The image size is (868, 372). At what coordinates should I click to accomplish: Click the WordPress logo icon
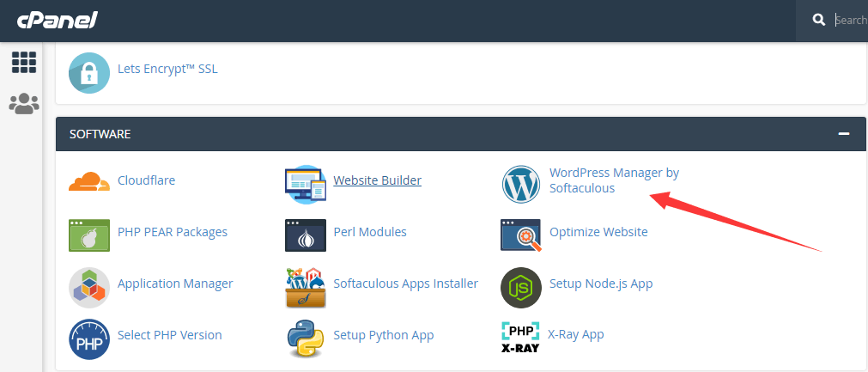click(x=521, y=185)
